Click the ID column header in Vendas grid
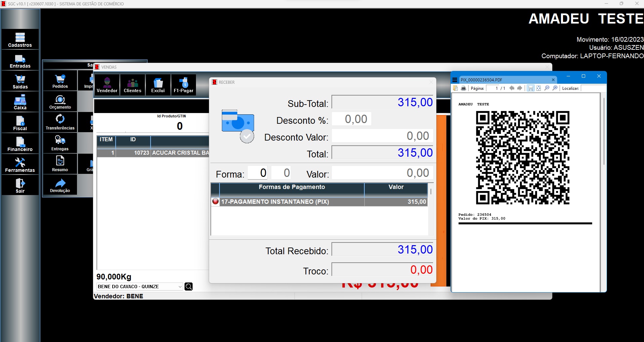The image size is (644, 342). 133,142
